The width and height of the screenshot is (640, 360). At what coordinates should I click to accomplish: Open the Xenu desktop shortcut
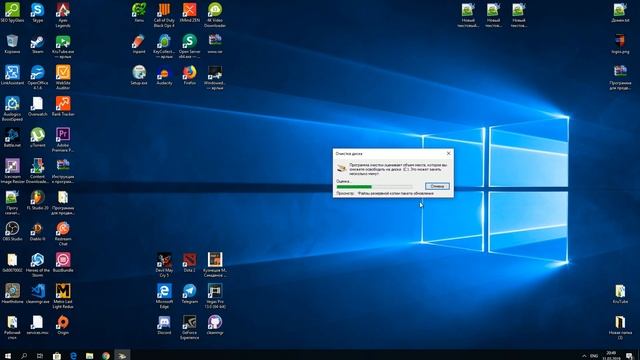(x=139, y=12)
